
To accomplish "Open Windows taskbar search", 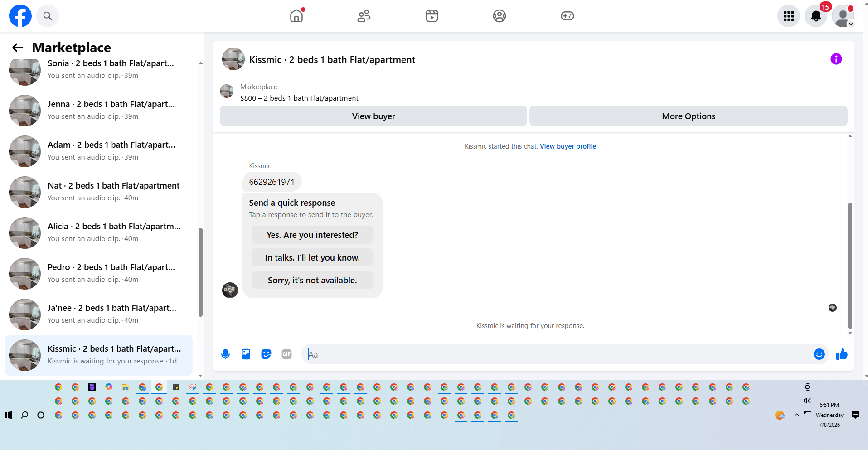I will coord(24,415).
